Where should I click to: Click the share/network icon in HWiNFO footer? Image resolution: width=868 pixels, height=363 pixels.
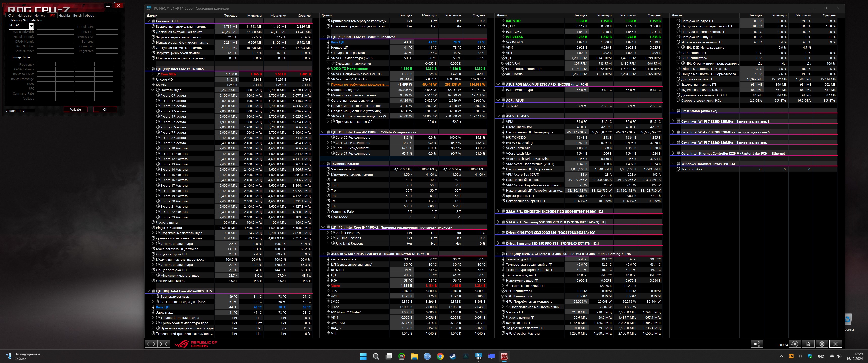757,344
